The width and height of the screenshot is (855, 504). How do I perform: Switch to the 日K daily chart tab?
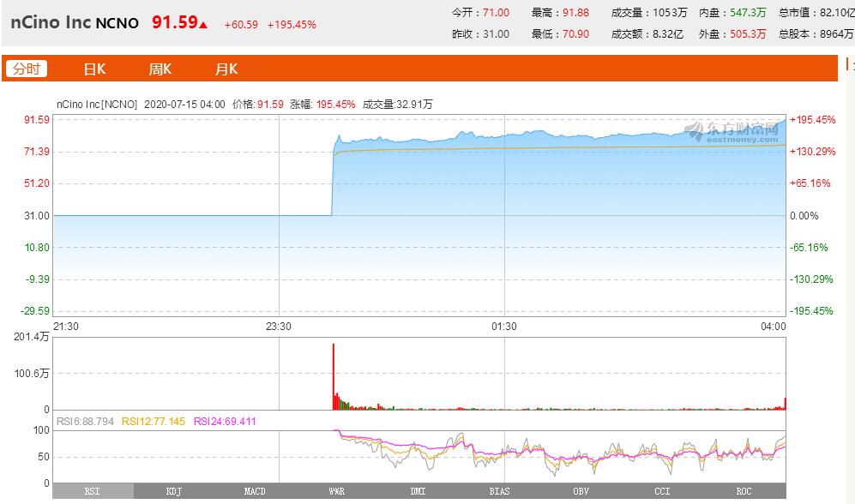point(94,69)
